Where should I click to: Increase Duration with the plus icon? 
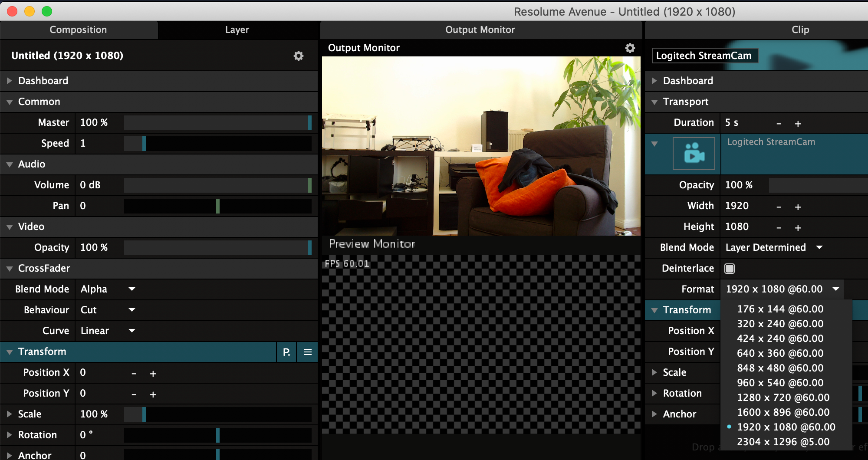tap(798, 124)
